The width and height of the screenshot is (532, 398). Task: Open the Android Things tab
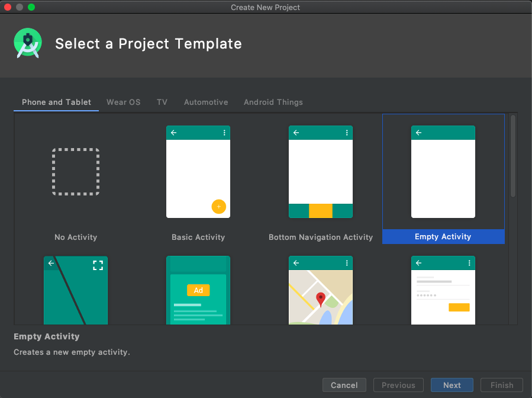coord(273,102)
